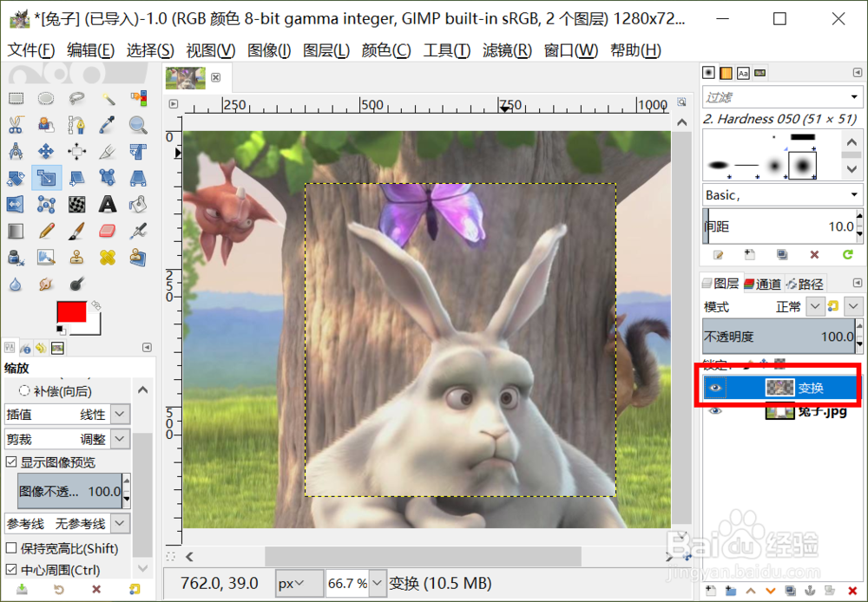Select the pink Eraser tool
The height and width of the screenshot is (602, 868).
[108, 231]
